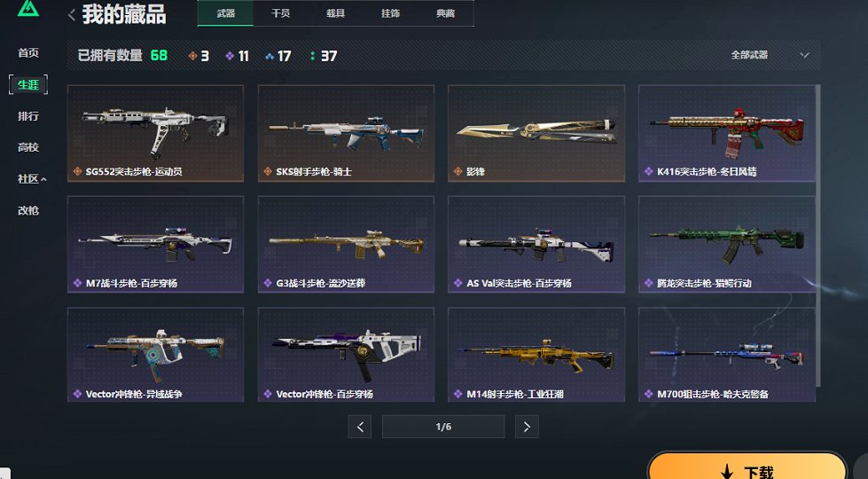The height and width of the screenshot is (479, 868).
Task: Open the 全部武器 filter dropdown
Action: tap(770, 55)
